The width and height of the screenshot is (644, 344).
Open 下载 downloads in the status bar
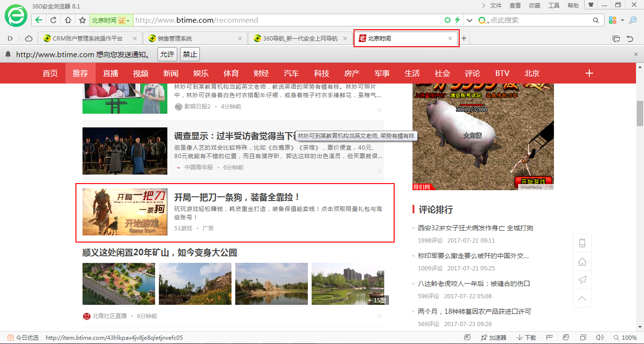(526, 337)
